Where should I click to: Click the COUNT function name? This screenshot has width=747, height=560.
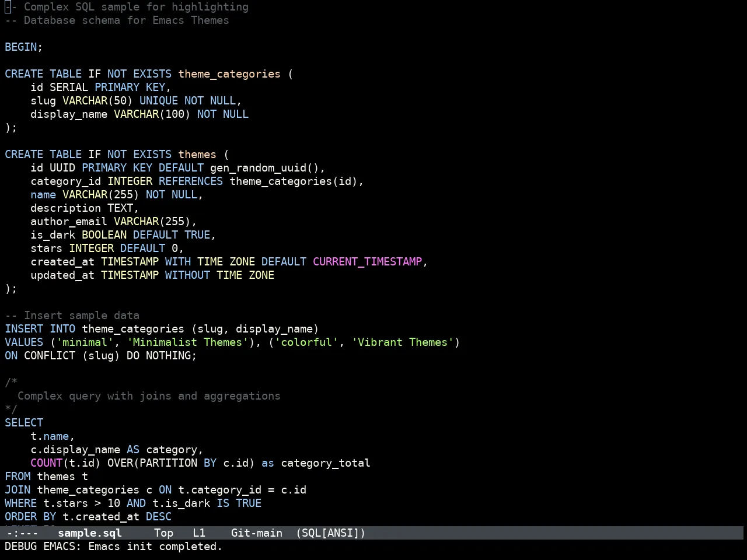[x=46, y=463]
